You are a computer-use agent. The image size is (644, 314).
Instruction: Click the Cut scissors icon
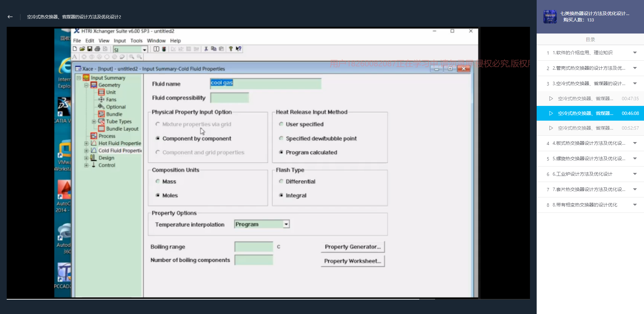[x=206, y=49]
